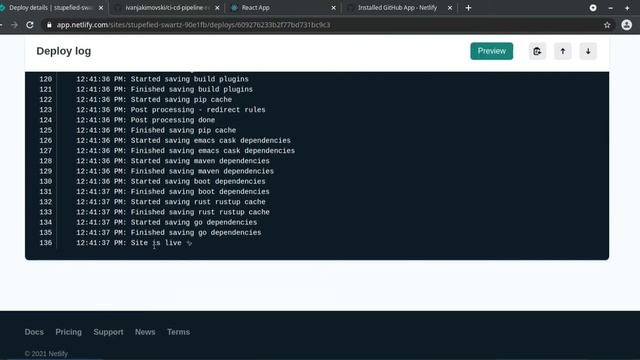This screenshot has width=640, height=360.
Task: Select line 136 Site is live
Action: tap(134, 243)
